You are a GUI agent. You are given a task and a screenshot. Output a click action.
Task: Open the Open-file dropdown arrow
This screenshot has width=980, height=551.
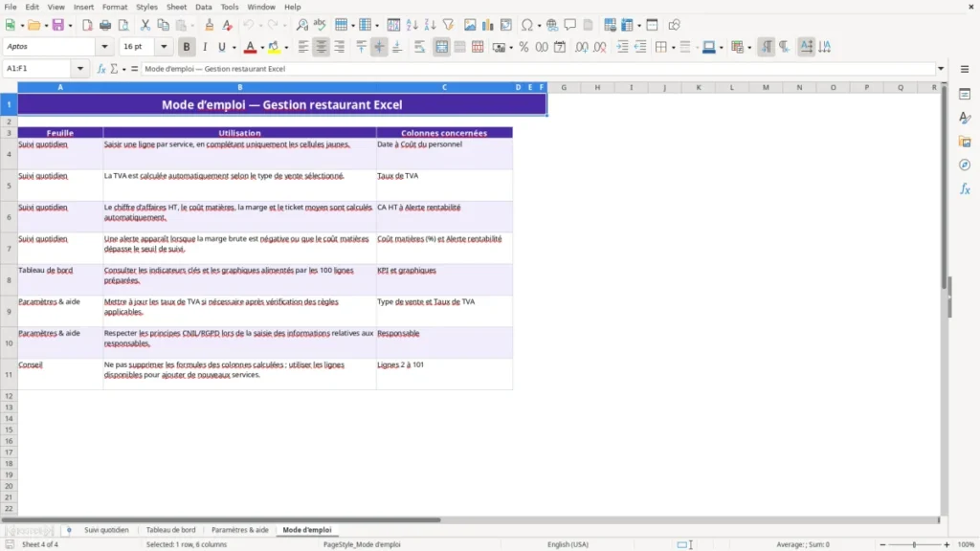point(46,26)
